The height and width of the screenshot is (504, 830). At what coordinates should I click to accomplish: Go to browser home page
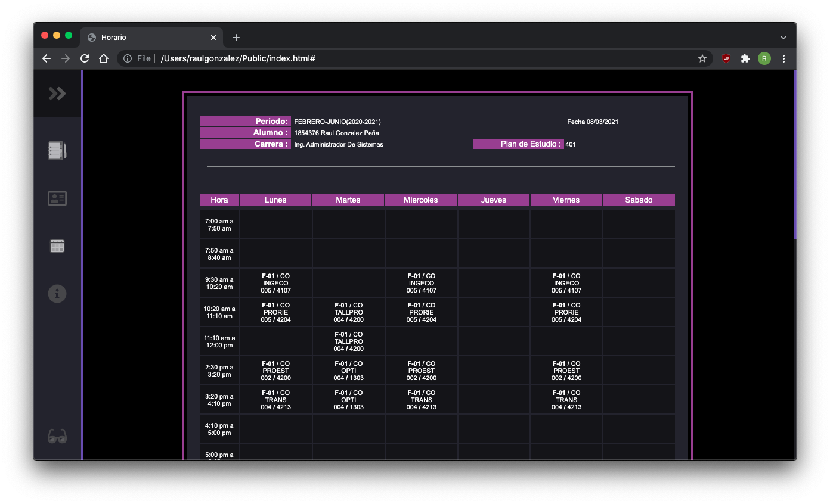click(x=104, y=58)
